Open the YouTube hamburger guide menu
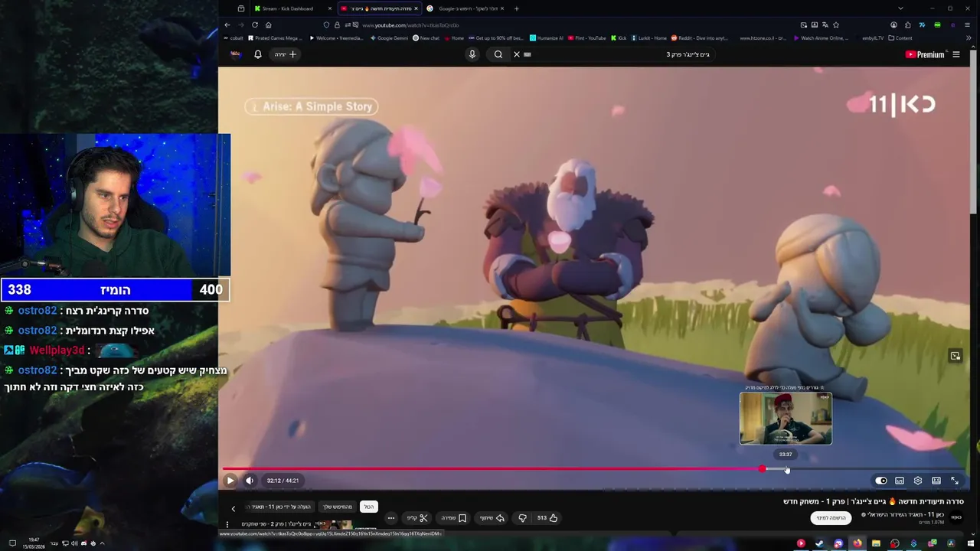 coord(956,54)
